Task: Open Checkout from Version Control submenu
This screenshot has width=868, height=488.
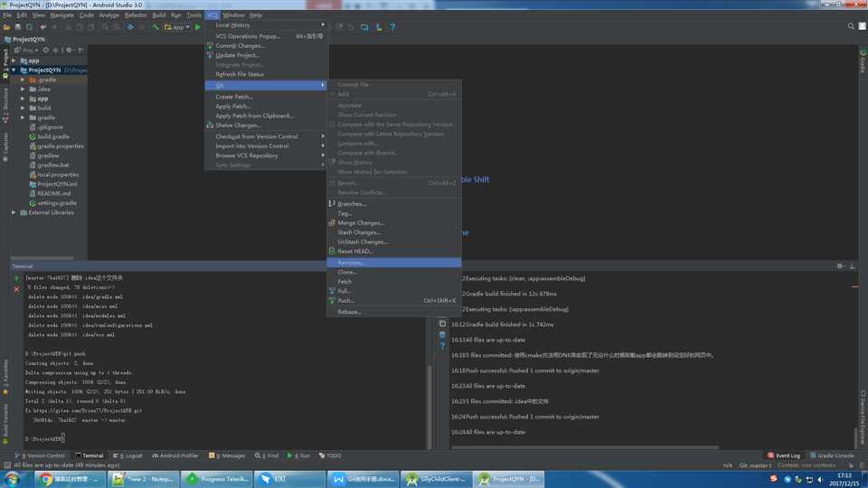Action: (x=266, y=136)
